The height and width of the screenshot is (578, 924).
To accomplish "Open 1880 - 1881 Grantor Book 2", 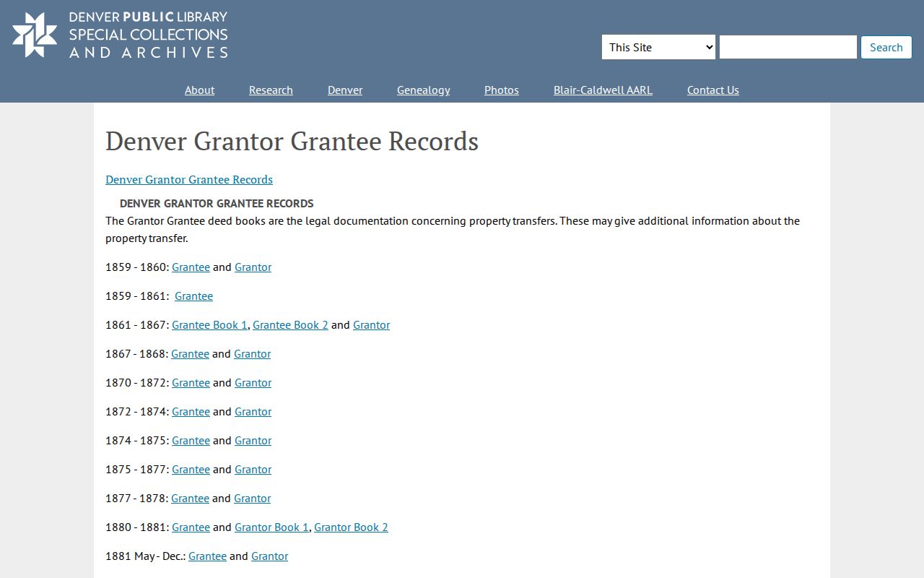I will click(351, 527).
